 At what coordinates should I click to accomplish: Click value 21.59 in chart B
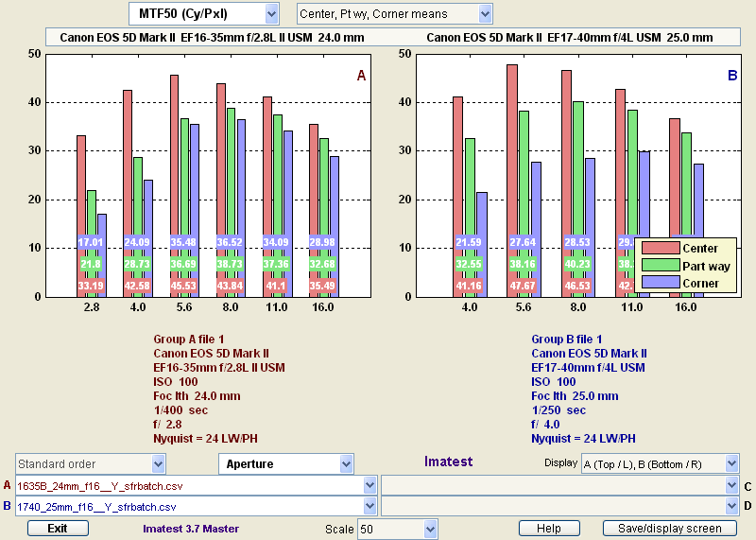pyautogui.click(x=469, y=242)
